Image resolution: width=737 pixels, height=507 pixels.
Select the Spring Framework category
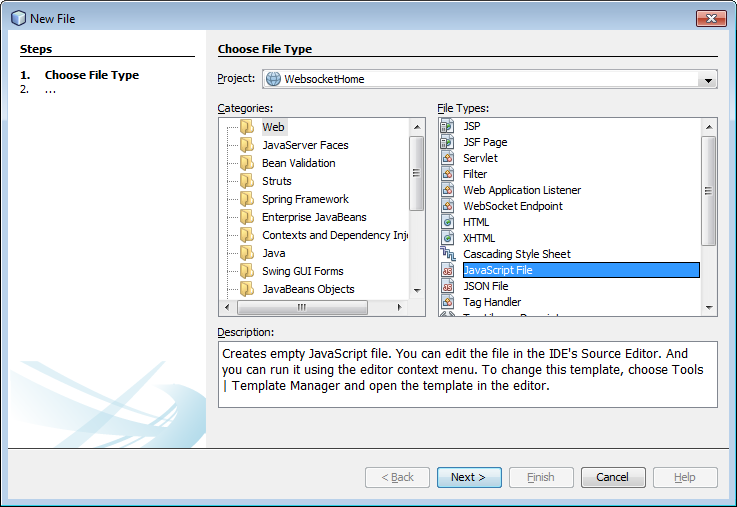coord(305,199)
